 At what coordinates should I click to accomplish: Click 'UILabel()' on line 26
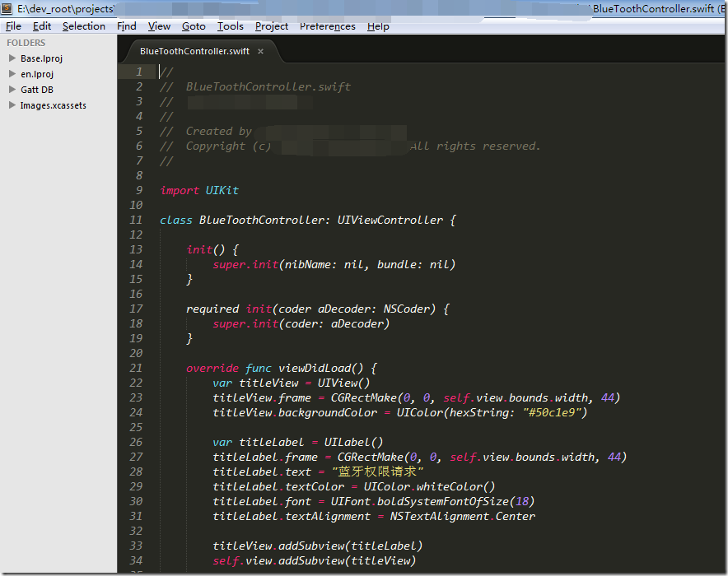click(x=354, y=443)
